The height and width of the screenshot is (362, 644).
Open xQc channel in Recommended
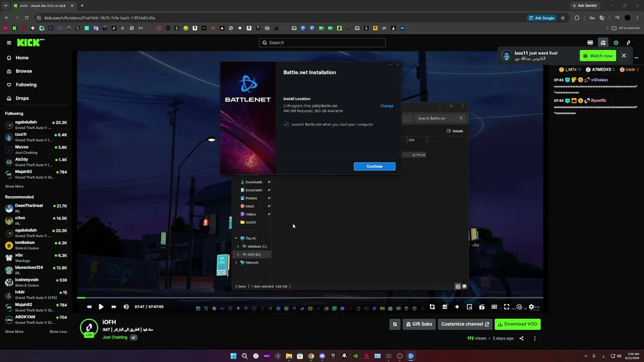coord(36,258)
